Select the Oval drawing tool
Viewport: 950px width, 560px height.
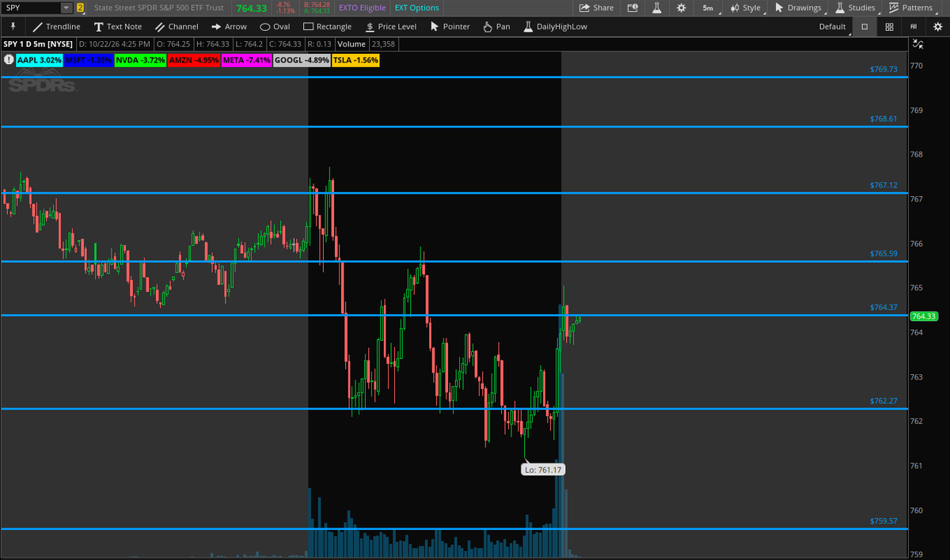275,26
